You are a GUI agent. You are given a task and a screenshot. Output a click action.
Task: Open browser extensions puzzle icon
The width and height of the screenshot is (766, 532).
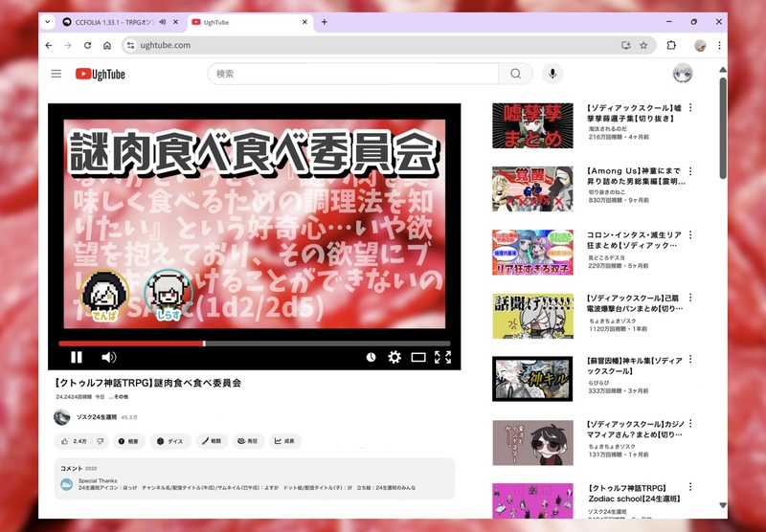point(671,45)
